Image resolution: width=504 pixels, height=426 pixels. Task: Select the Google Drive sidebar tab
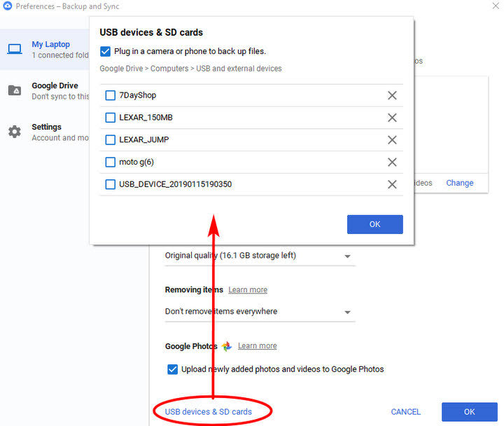(45, 90)
